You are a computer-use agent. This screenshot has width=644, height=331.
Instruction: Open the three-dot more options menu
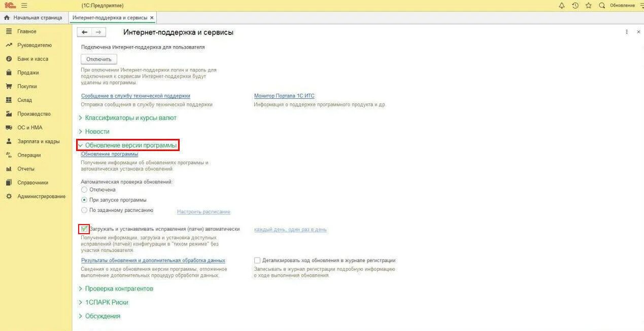(x=627, y=32)
